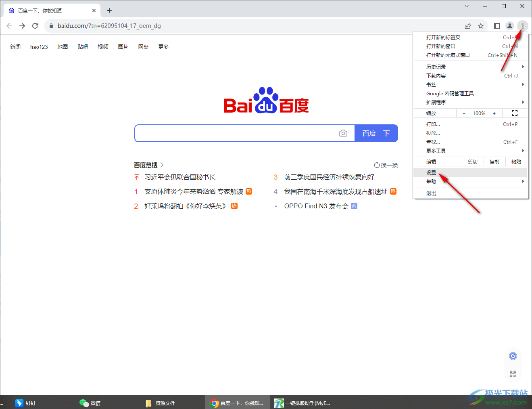Screen dimensions: 532x409
Task: Expand 书签 submenu
Action: (x=471, y=85)
